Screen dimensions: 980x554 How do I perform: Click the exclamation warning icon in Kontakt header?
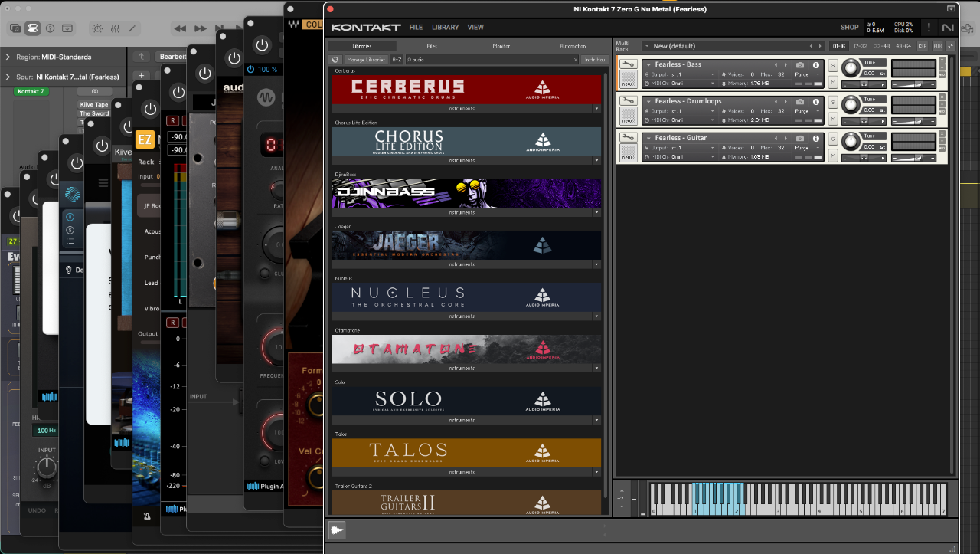point(929,28)
